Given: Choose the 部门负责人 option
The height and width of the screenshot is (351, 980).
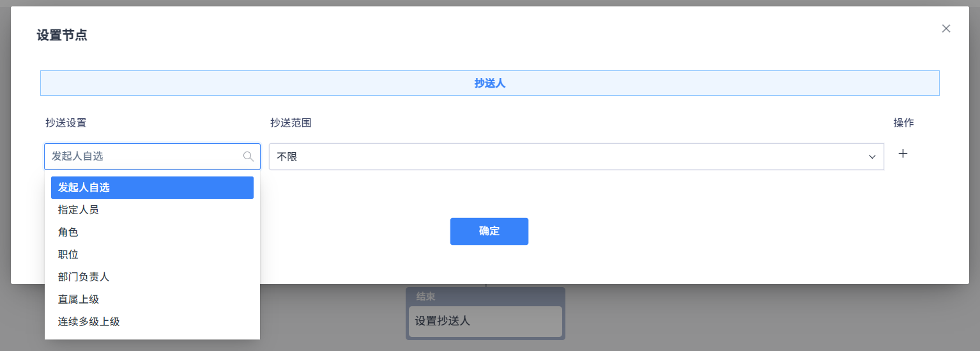Looking at the screenshot, I should point(152,277).
